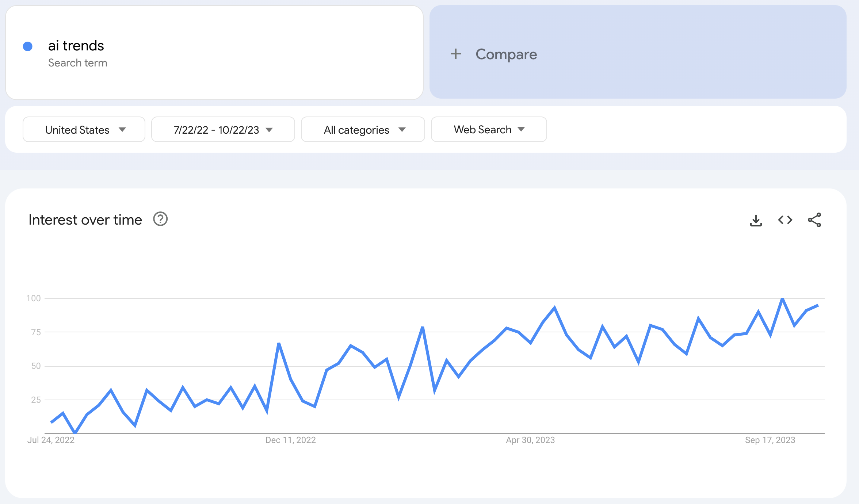This screenshot has width=859, height=504.
Task: Edit the ai trends search term
Action: [76, 46]
